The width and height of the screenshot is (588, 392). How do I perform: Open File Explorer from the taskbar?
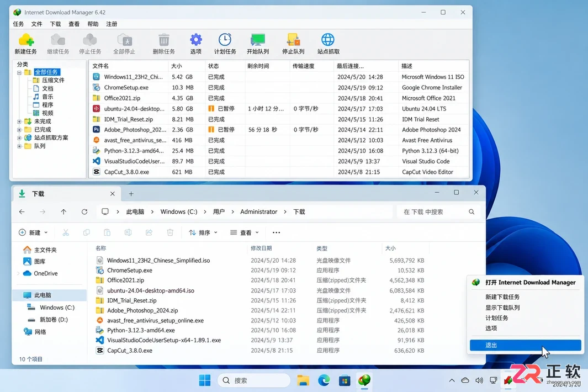coord(303,380)
